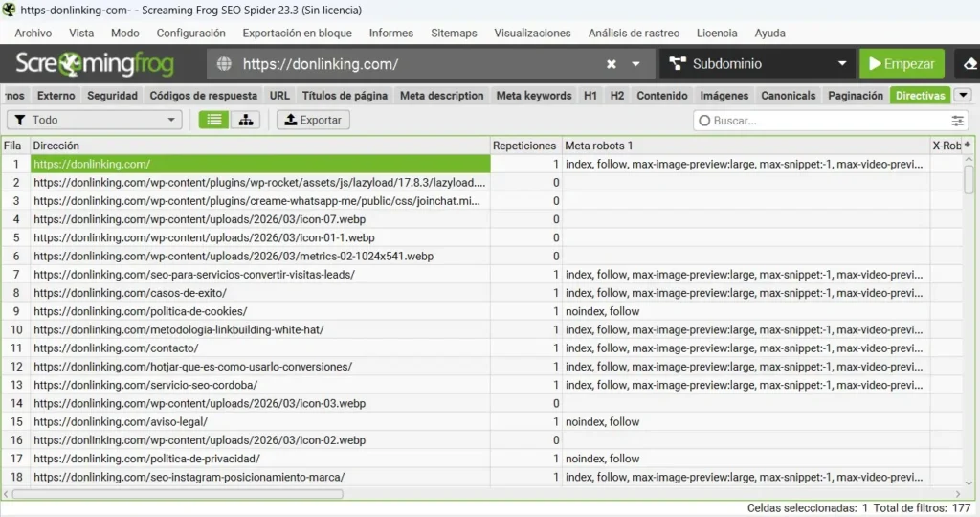Open Exportación en bloque menu
980x517 pixels.
click(x=297, y=34)
